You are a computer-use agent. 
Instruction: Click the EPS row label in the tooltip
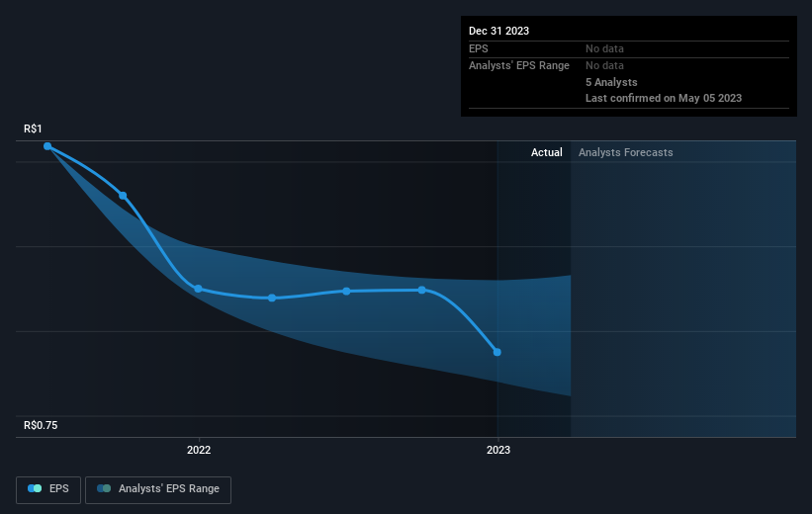[479, 48]
